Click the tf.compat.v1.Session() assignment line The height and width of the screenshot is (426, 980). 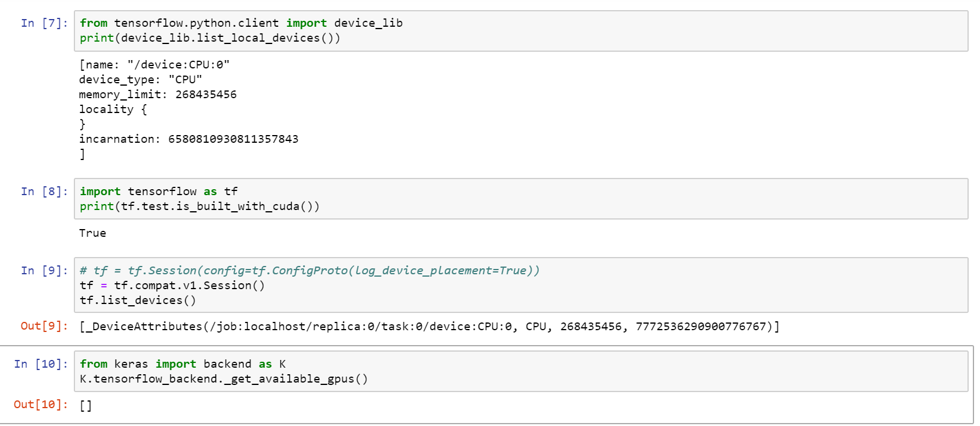click(x=172, y=286)
